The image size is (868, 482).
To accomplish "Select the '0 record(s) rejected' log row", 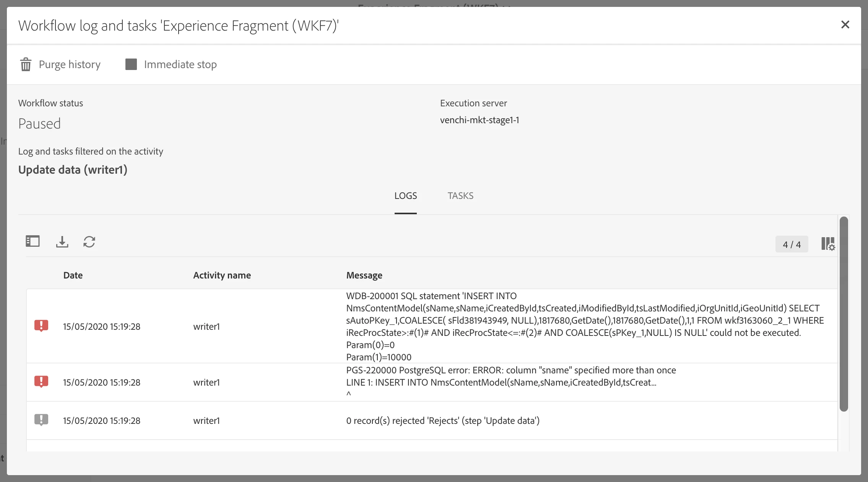I will tap(442, 421).
